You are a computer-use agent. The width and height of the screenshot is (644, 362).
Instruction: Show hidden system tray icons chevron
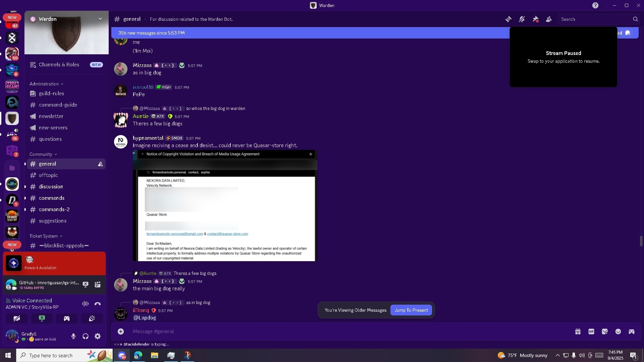(x=557, y=355)
